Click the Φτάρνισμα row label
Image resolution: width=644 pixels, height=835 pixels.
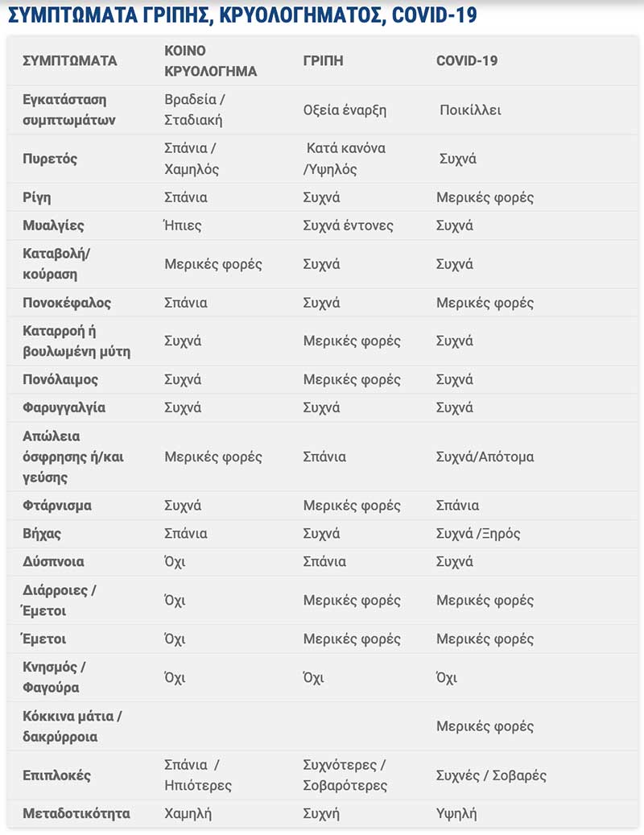57,506
